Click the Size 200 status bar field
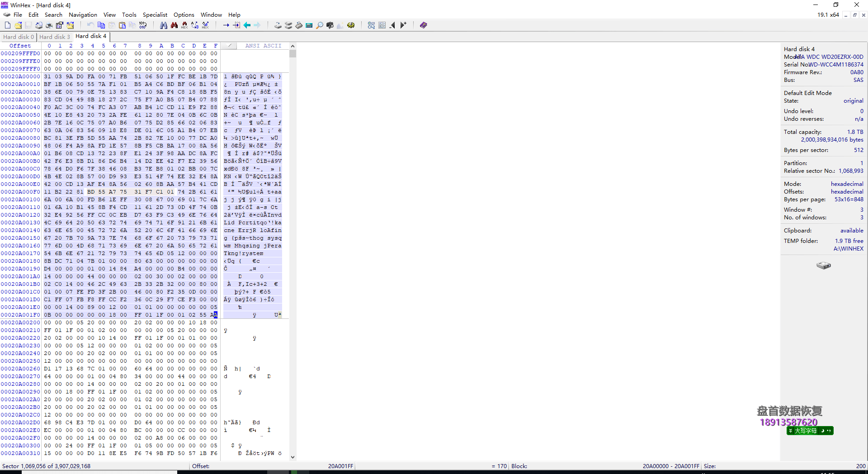868x474 pixels. [x=785, y=466]
